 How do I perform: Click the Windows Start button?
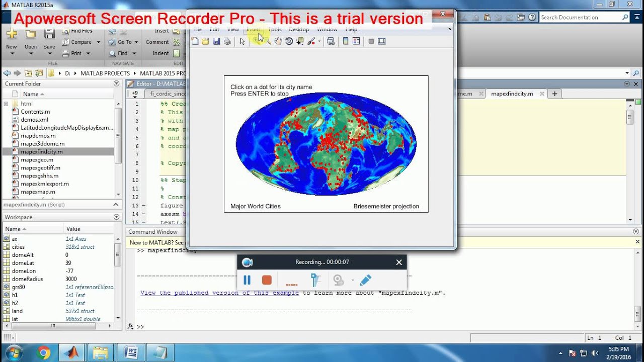[x=14, y=352]
